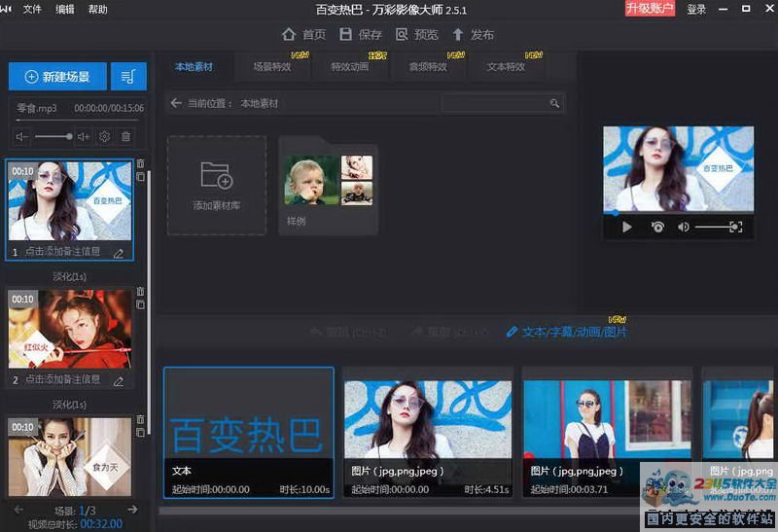778x532 pixels.
Task: Click 预览 to preview the video
Action: [417, 34]
